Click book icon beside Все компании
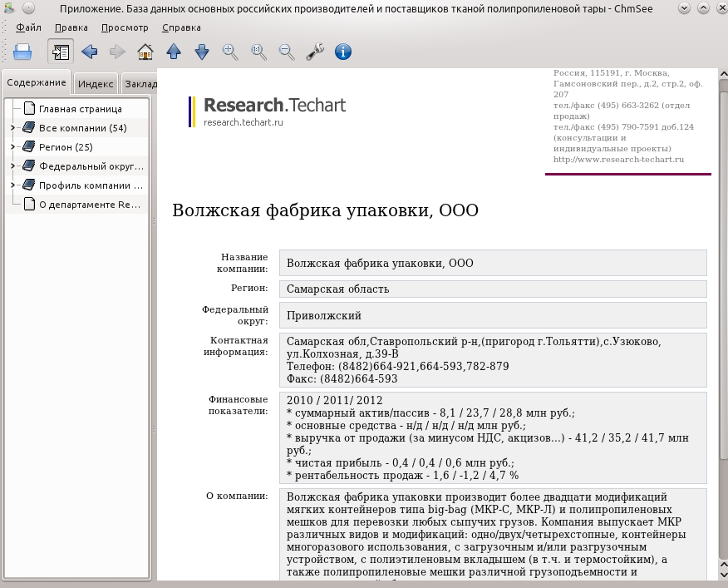The height and width of the screenshot is (588, 728). point(29,127)
